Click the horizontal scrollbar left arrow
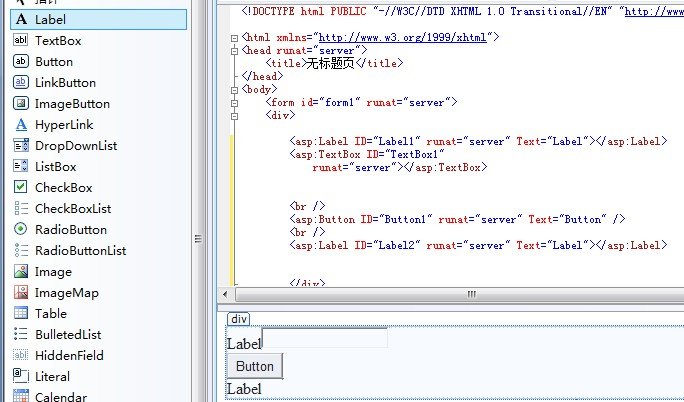Image resolution: width=684 pixels, height=402 pixels. click(x=225, y=294)
